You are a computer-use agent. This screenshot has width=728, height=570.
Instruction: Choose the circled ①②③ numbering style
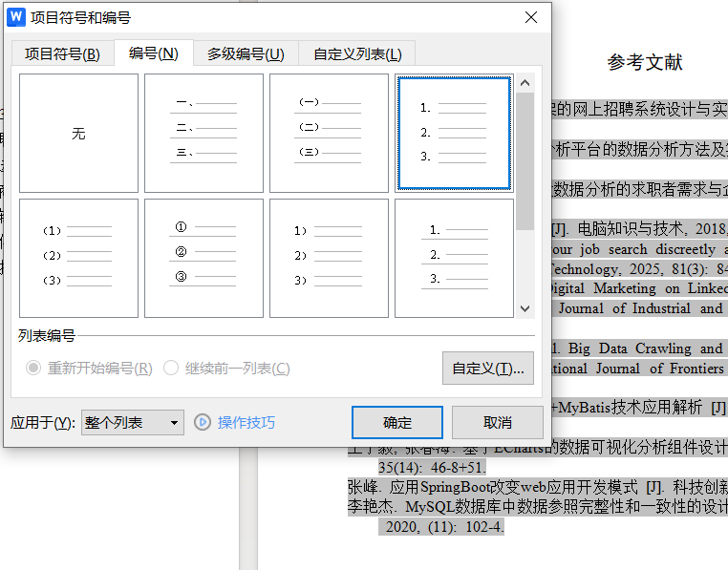(203, 258)
